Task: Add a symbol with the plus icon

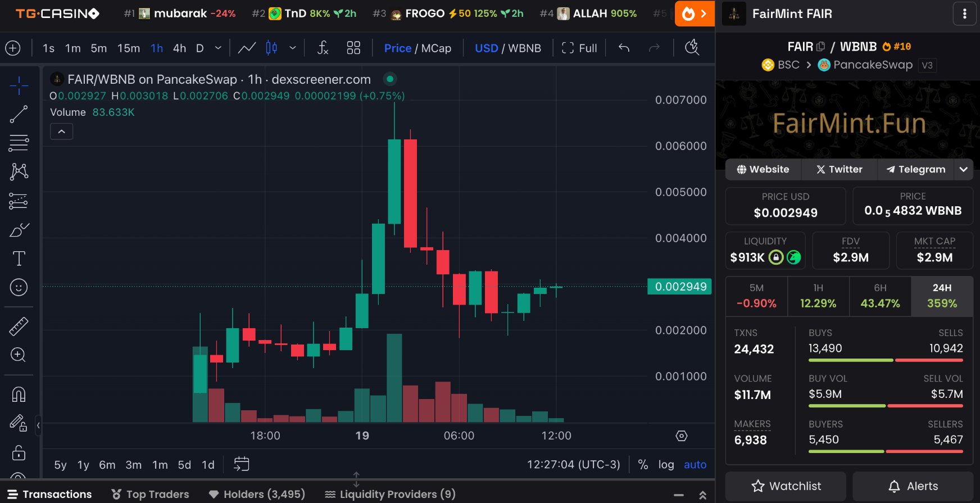Action: (13, 48)
